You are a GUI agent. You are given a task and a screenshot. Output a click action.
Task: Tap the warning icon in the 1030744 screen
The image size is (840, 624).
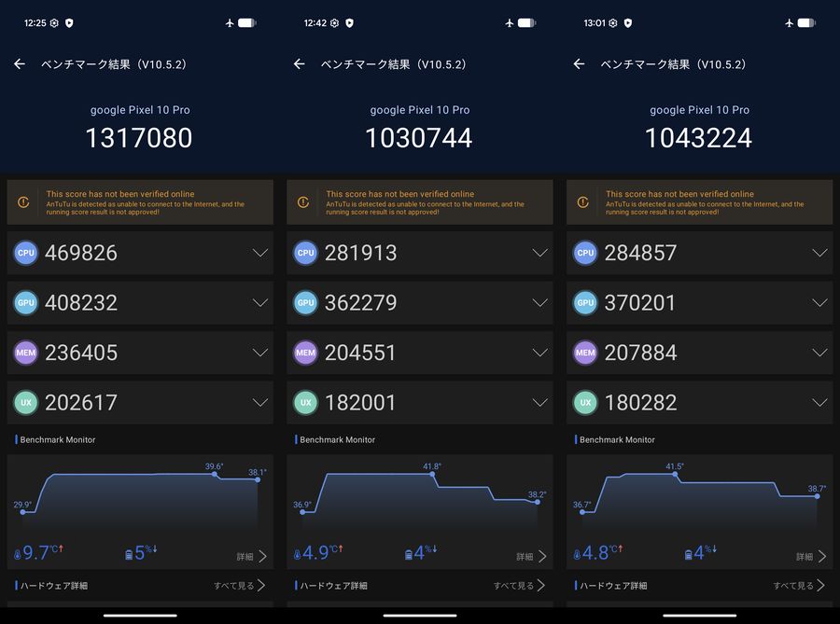(302, 202)
